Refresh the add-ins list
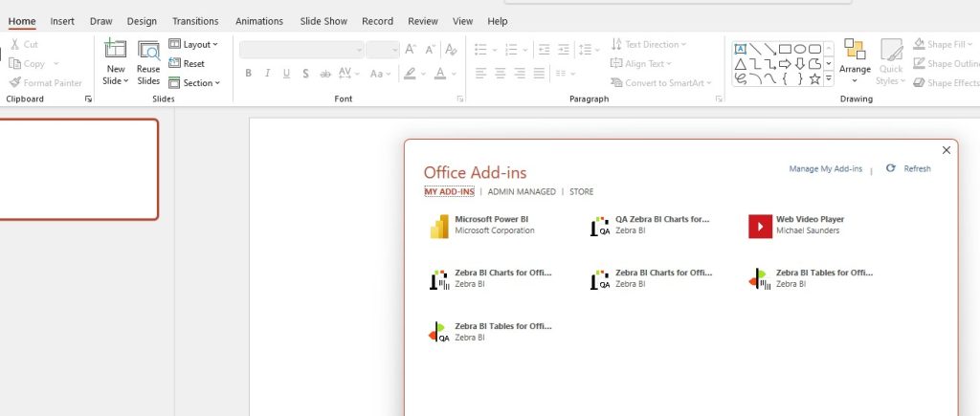The width and height of the screenshot is (980, 416). tap(909, 168)
